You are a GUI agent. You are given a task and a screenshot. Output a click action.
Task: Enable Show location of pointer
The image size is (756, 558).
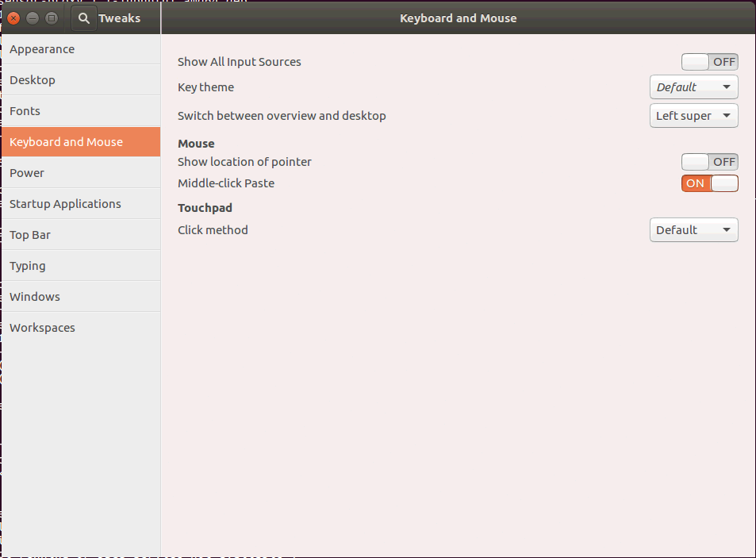709,162
